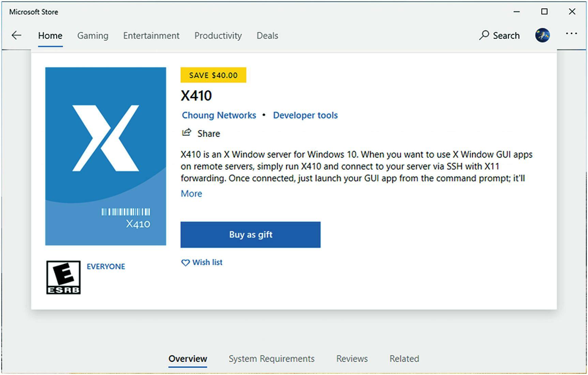
Task: Select the Overview section tab
Action: click(x=188, y=359)
